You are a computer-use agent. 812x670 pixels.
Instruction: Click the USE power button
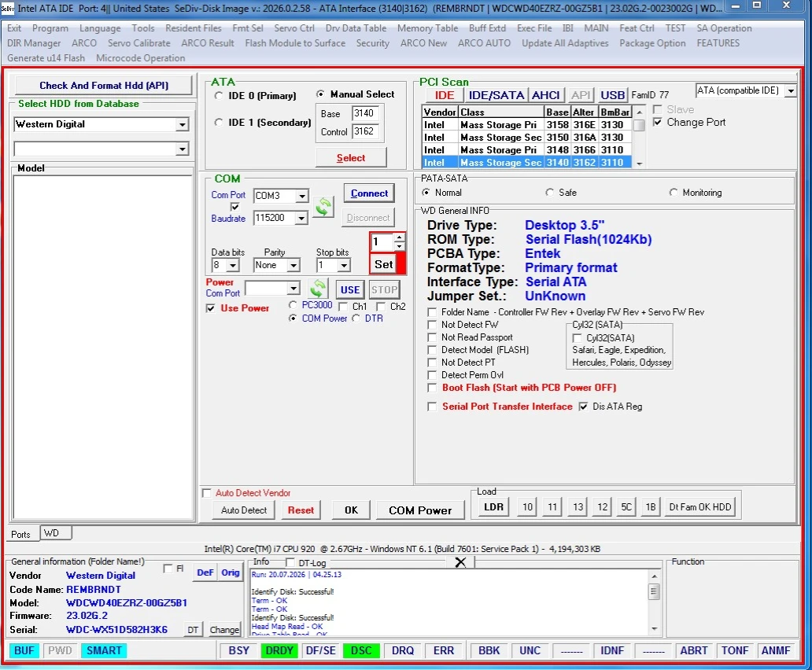point(350,289)
